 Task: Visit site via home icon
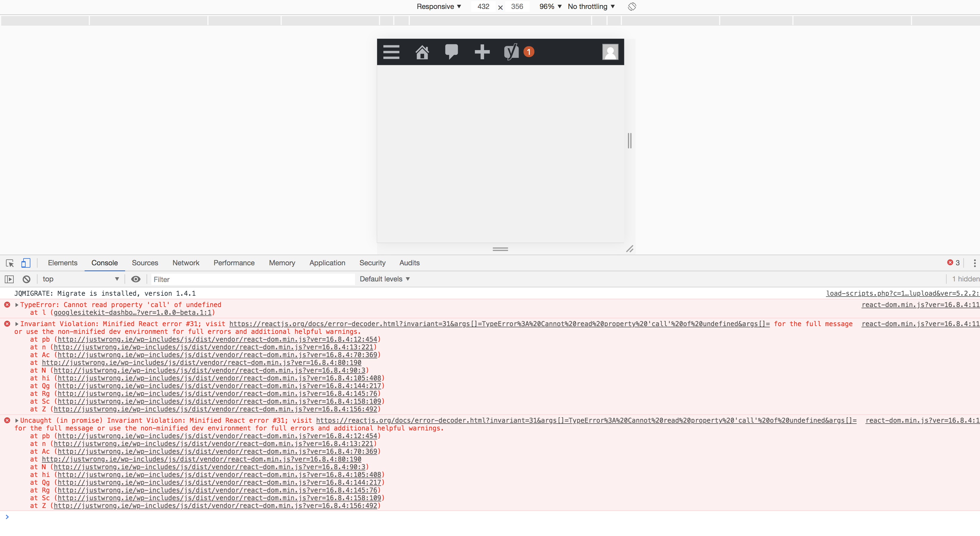pyautogui.click(x=422, y=52)
